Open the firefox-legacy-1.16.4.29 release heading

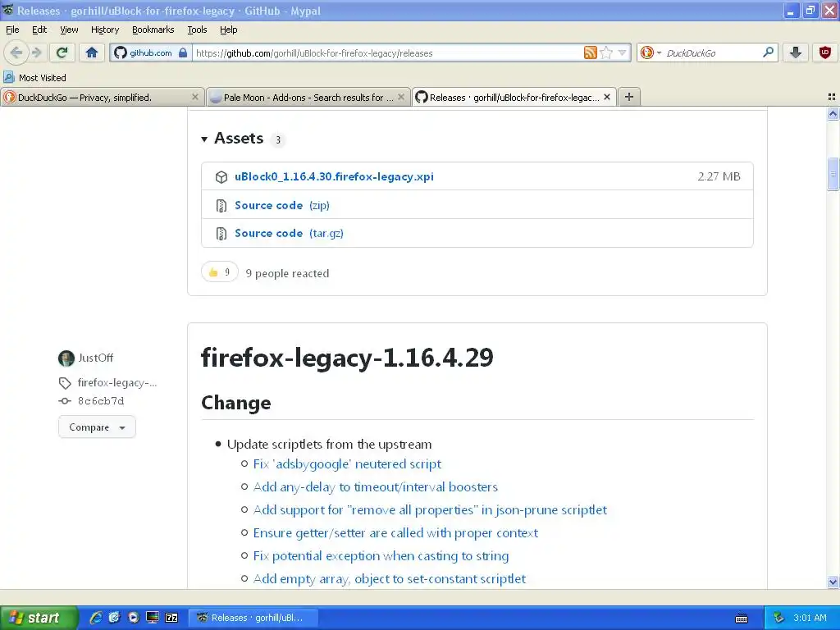pyautogui.click(x=347, y=358)
